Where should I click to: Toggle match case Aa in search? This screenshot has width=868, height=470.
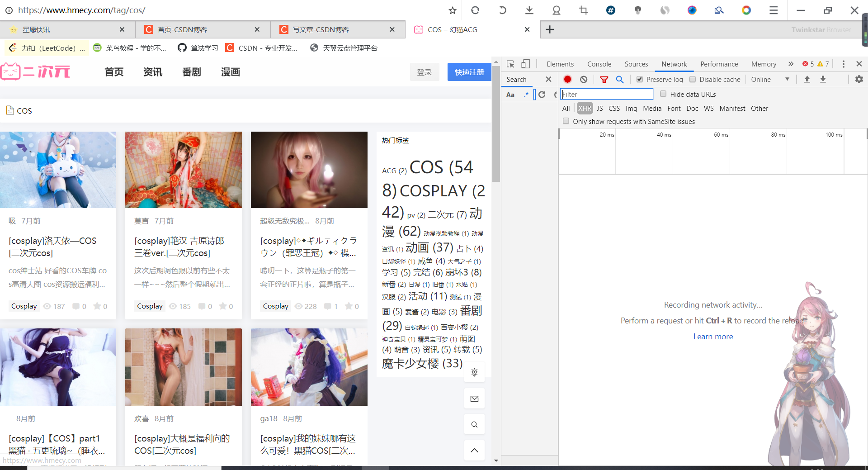510,95
